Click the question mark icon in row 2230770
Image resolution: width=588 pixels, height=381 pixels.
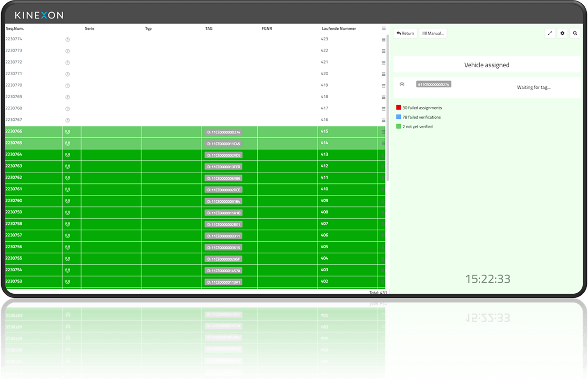(67, 86)
